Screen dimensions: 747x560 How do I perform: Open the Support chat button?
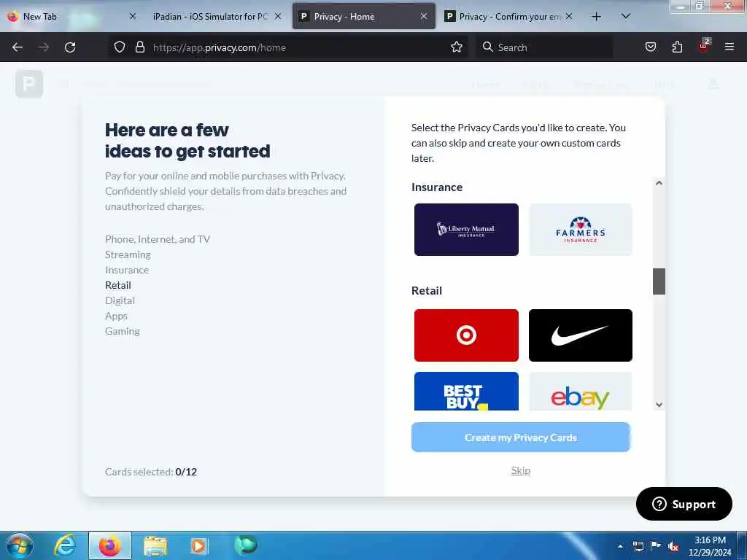pos(684,504)
